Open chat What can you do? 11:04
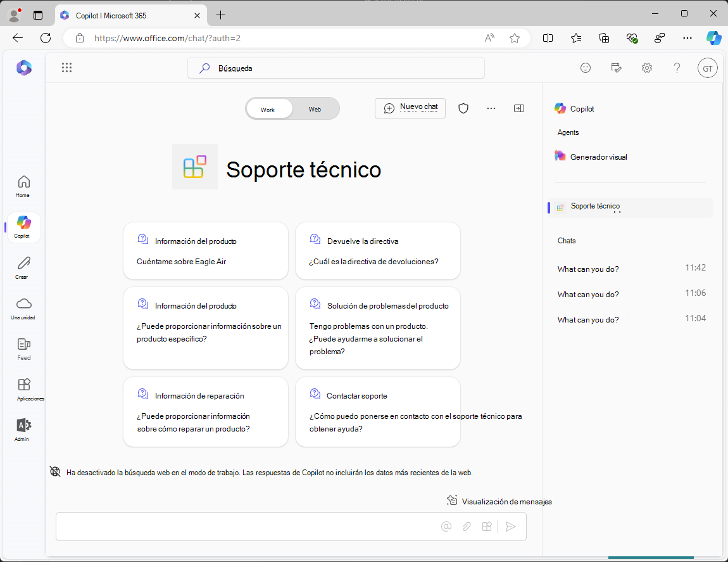Viewport: 728px width, 562px height. click(631, 319)
